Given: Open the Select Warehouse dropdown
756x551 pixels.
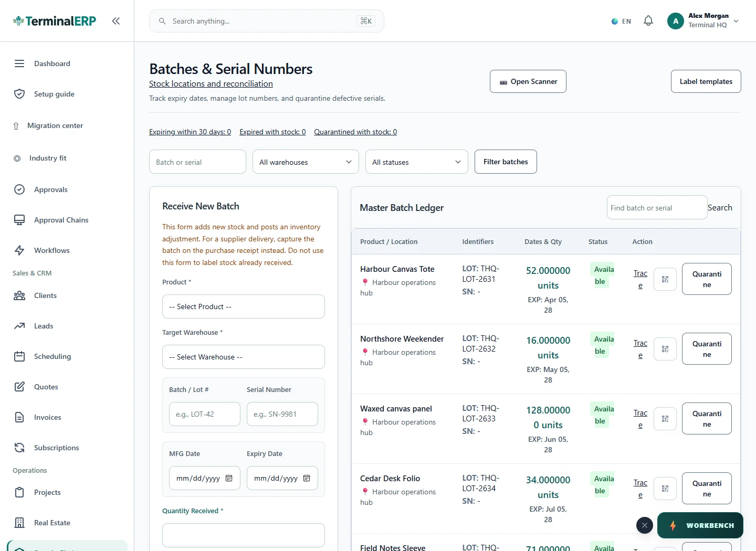Looking at the screenshot, I should click(244, 357).
